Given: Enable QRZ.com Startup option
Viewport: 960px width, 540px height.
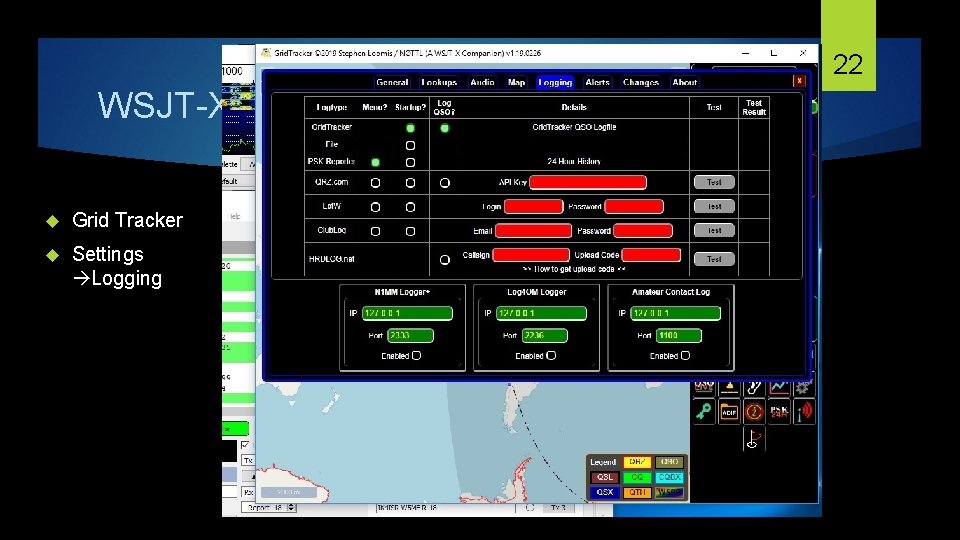Looking at the screenshot, I should tap(410, 182).
